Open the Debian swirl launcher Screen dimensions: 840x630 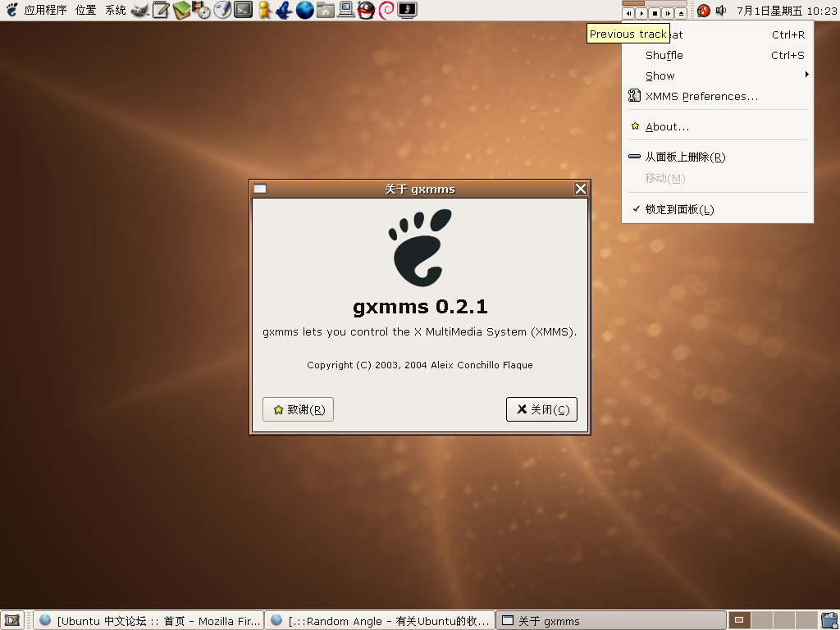pyautogui.click(x=386, y=10)
